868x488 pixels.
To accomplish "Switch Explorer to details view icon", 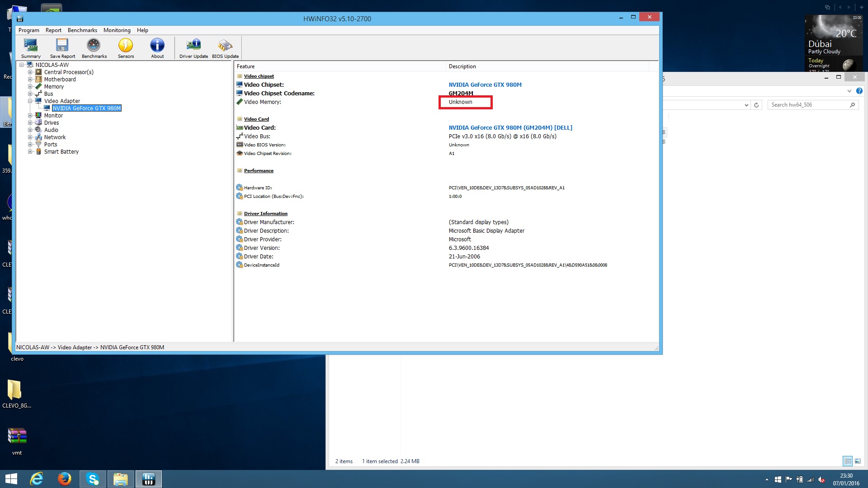I will (x=848, y=461).
